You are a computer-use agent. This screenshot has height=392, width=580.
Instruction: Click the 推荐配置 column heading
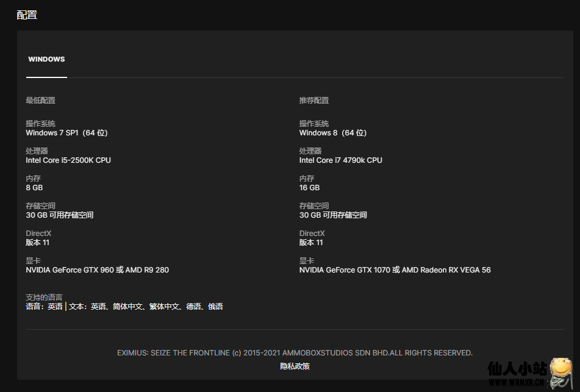[x=313, y=101]
